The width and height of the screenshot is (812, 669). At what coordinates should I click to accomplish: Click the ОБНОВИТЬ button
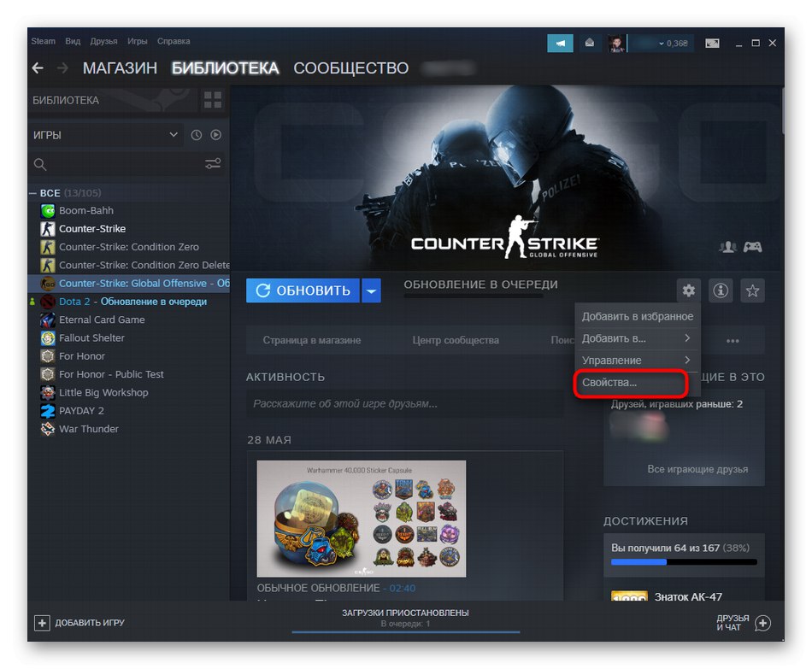click(x=303, y=290)
